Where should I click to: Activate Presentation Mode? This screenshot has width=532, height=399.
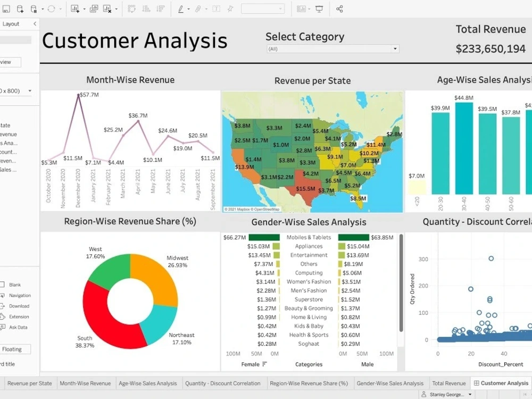coord(320,8)
